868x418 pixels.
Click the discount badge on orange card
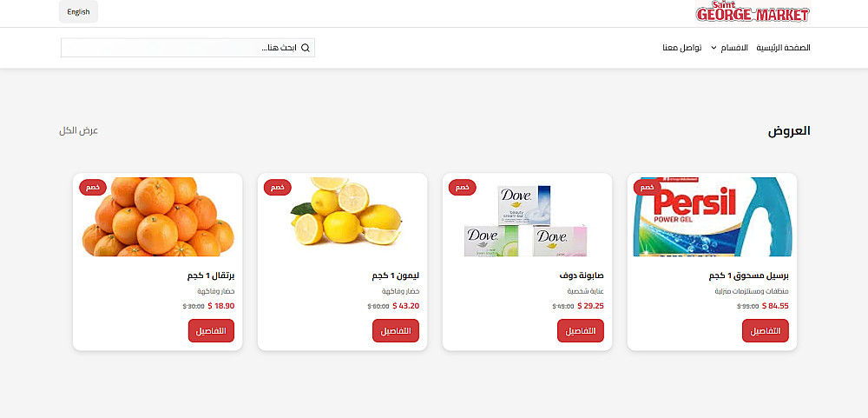click(92, 187)
